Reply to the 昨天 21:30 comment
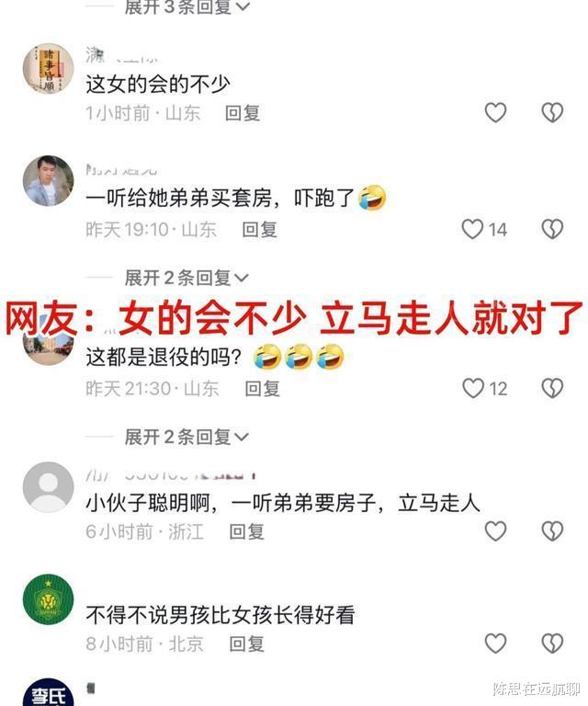588x706 pixels. coord(262,389)
